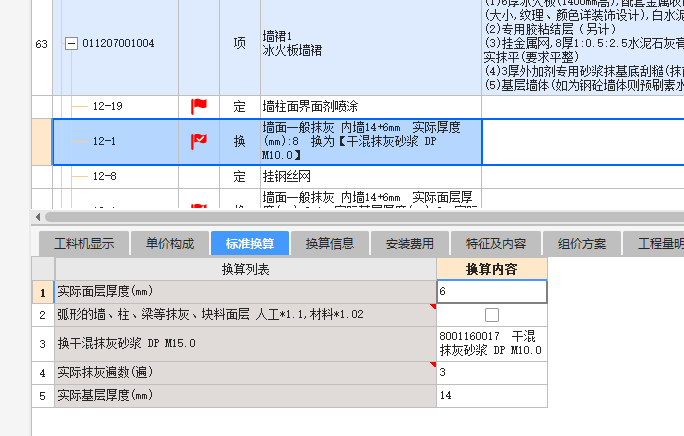Select row 5 实际基层厚度(mm)
Screen dimensions: 684x436
coord(246,396)
